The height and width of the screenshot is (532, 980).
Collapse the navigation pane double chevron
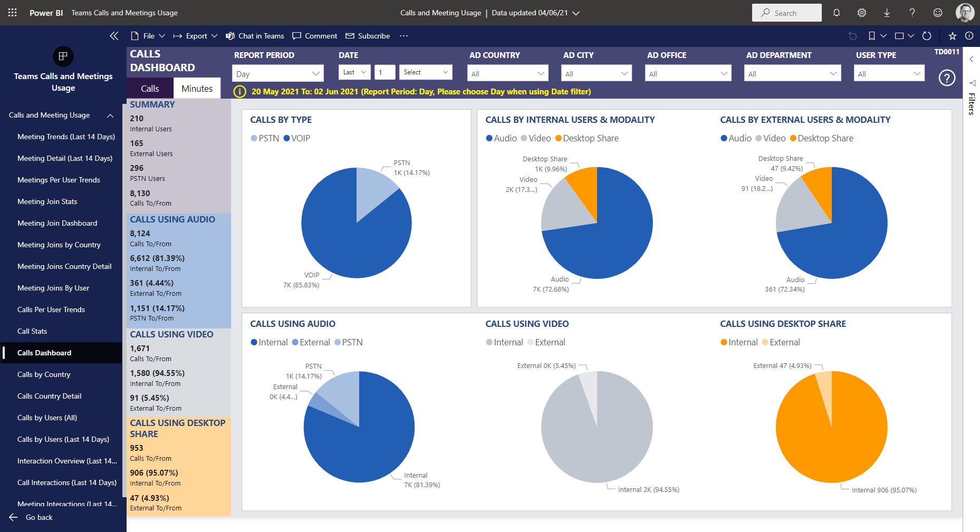114,36
